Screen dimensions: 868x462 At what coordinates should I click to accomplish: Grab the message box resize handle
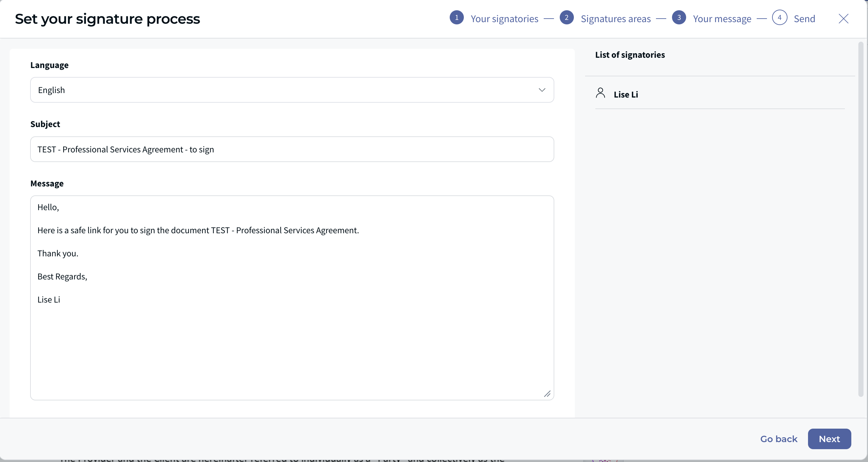point(547,394)
